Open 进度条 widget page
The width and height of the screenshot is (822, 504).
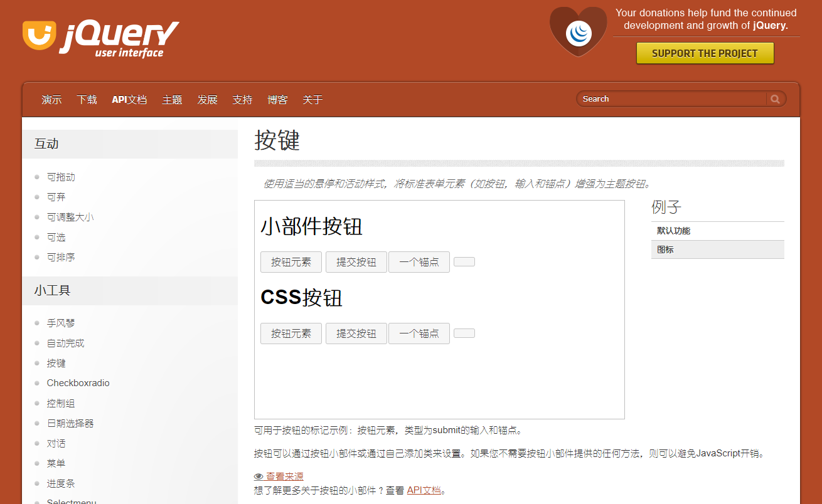click(x=61, y=484)
